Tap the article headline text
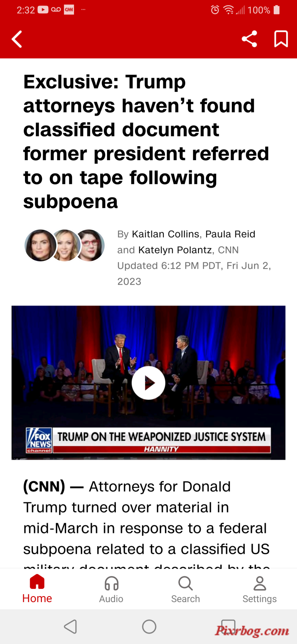The image size is (297, 644). pyautogui.click(x=146, y=141)
